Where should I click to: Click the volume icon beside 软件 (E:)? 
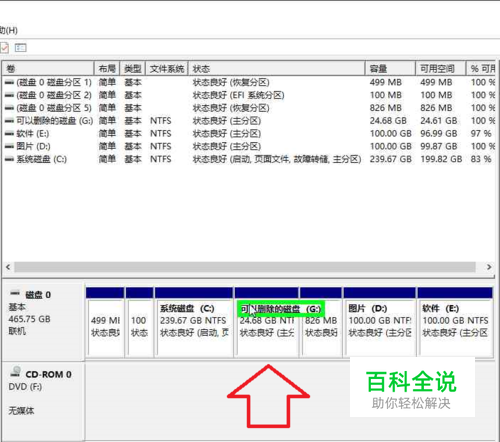pyautogui.click(x=9, y=134)
